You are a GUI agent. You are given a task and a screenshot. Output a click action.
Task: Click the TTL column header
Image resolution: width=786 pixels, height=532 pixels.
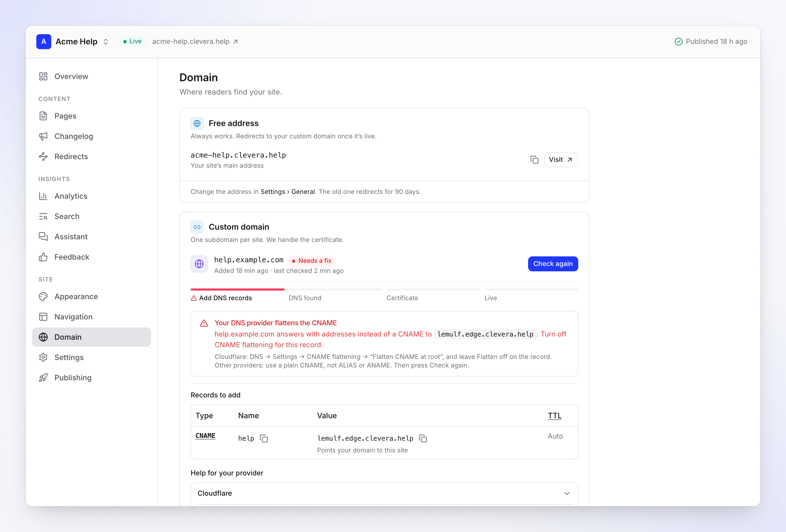(555, 416)
